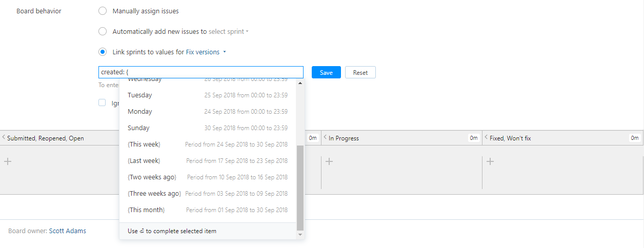
Task: Collapse the In Progress column
Action: point(325,137)
